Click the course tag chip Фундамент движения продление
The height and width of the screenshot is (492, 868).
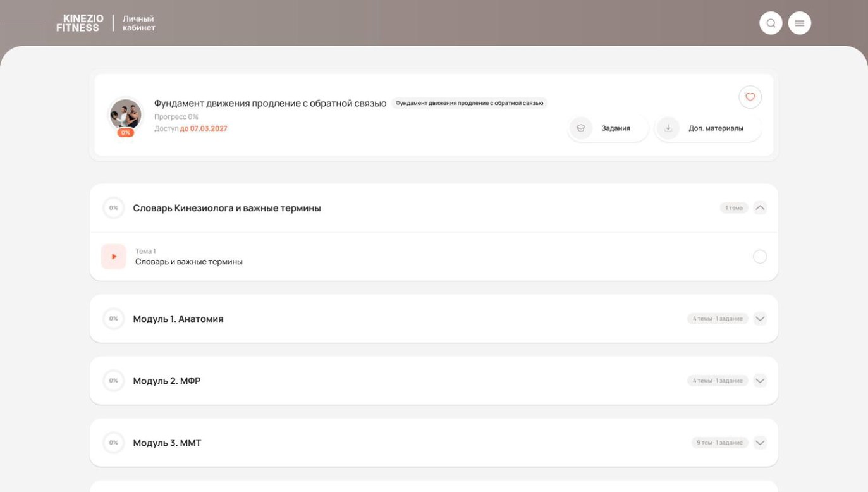click(469, 103)
